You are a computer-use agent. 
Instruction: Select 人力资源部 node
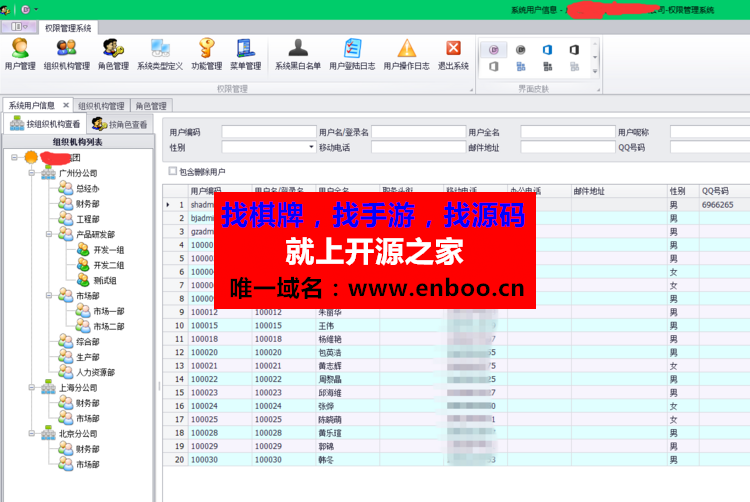(x=95, y=372)
